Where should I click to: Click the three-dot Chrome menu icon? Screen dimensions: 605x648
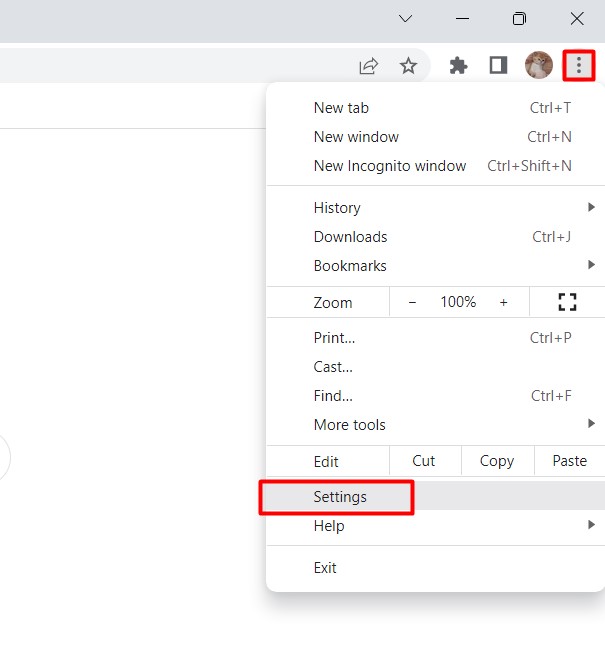(x=579, y=66)
